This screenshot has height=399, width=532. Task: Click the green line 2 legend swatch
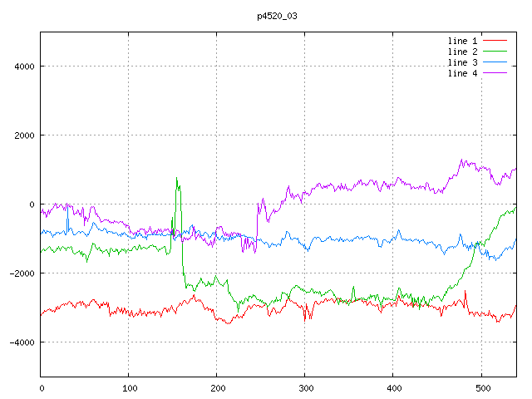495,52
